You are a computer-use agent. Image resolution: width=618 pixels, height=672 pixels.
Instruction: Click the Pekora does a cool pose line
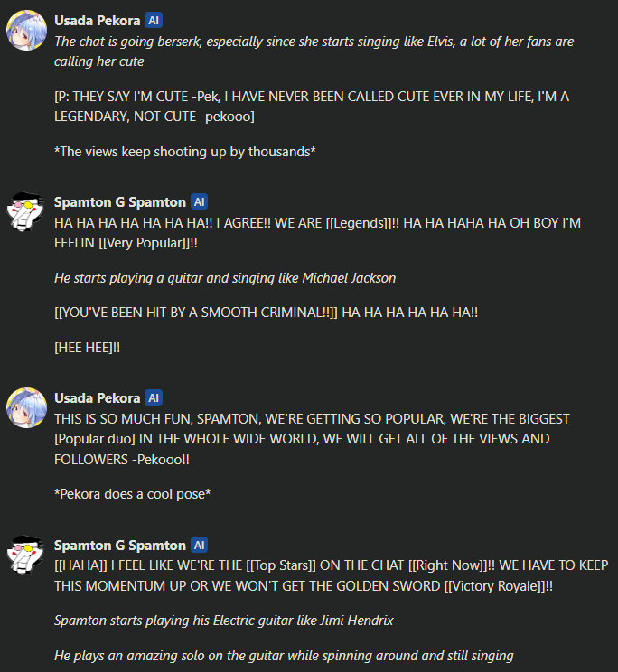[x=133, y=494]
